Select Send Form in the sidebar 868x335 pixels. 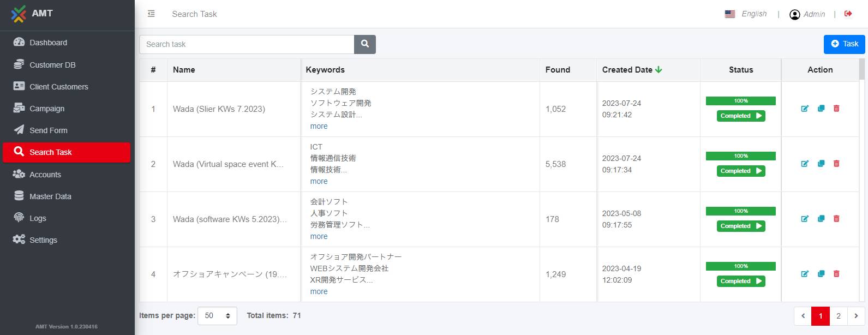pyautogui.click(x=67, y=130)
